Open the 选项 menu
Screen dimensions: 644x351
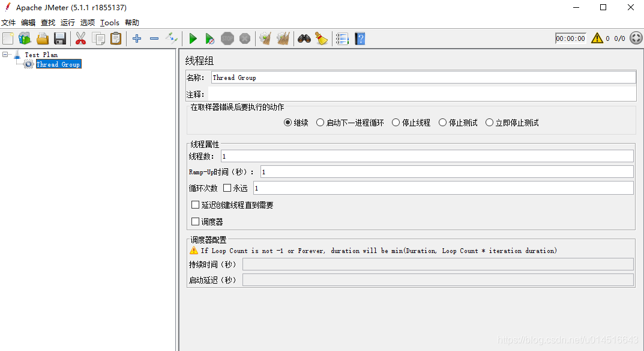87,23
